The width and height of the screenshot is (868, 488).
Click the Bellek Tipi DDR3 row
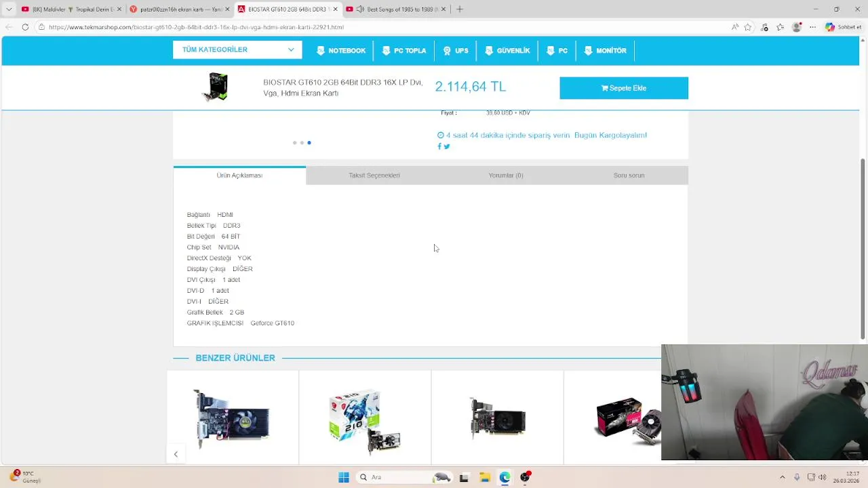pyautogui.click(x=214, y=226)
